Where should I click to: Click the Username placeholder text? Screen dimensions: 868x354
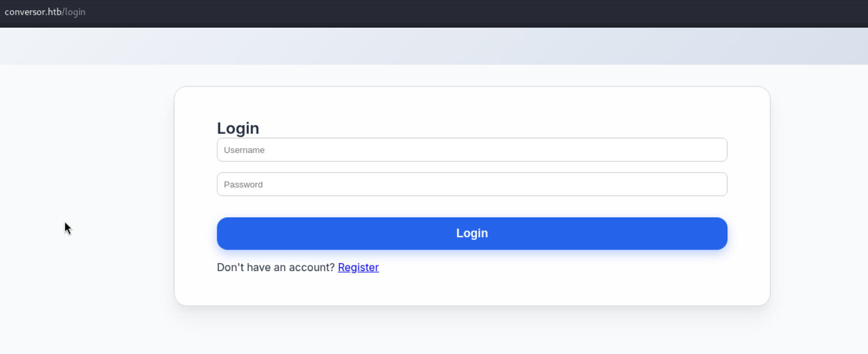[x=244, y=150]
